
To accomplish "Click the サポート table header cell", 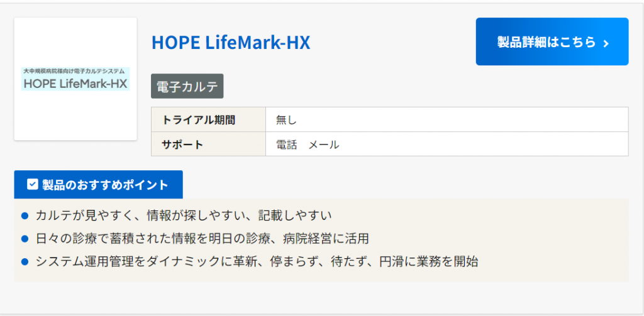I will 183,144.
